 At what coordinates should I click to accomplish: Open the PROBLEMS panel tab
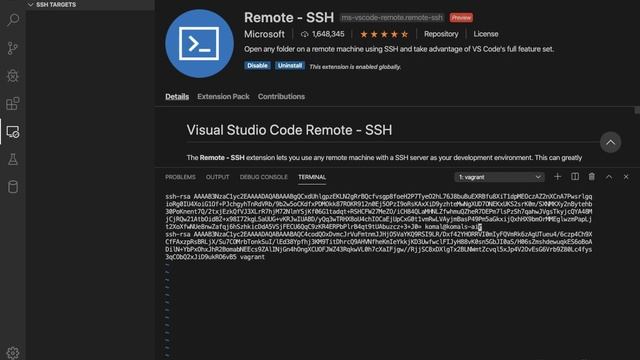(x=180, y=177)
